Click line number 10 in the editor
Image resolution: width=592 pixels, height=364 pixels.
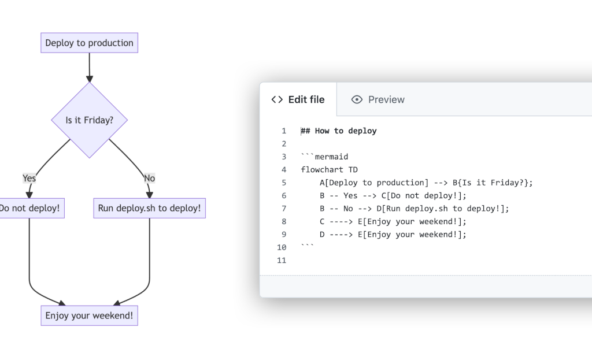(282, 247)
